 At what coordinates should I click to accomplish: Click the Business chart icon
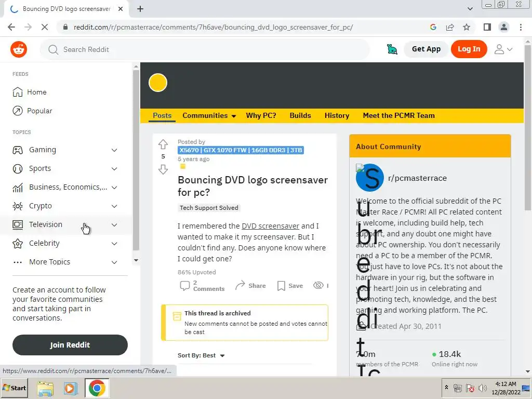coord(17,187)
